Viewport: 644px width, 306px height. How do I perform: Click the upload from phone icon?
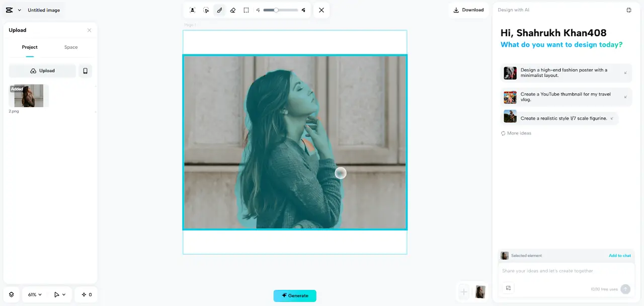[85, 71]
